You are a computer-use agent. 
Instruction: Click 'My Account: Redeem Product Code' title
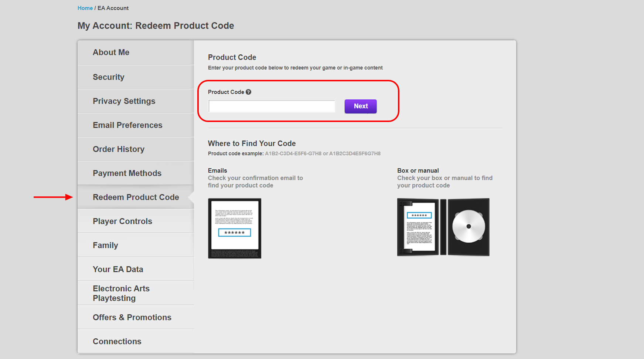pyautogui.click(x=156, y=26)
